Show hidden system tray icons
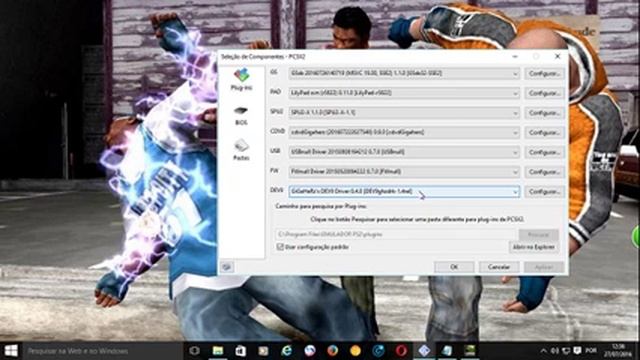640x360 pixels. tap(543, 351)
